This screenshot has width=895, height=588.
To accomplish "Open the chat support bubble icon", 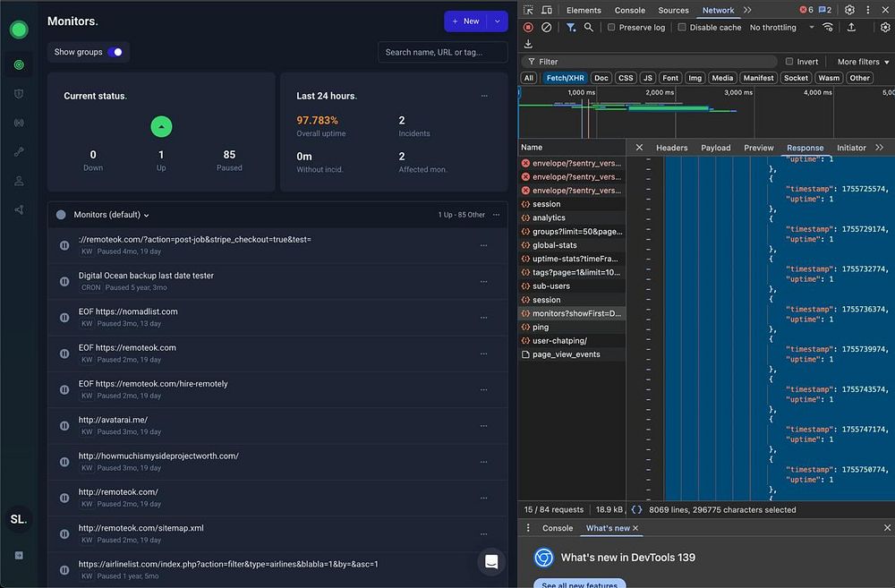I will click(x=490, y=561).
